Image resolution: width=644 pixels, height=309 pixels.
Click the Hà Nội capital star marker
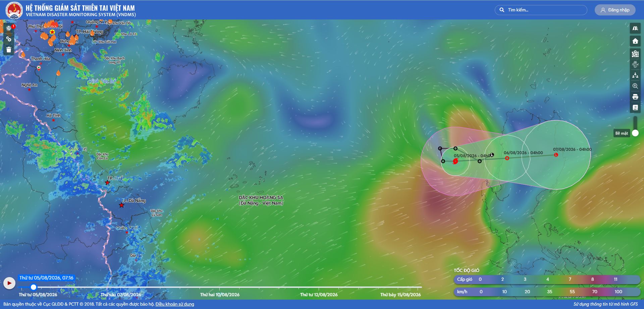pos(52,32)
